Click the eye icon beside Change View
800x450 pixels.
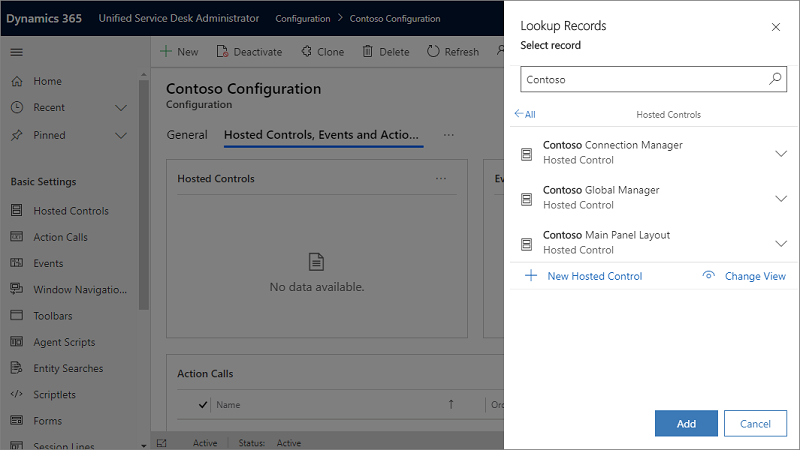(x=709, y=276)
